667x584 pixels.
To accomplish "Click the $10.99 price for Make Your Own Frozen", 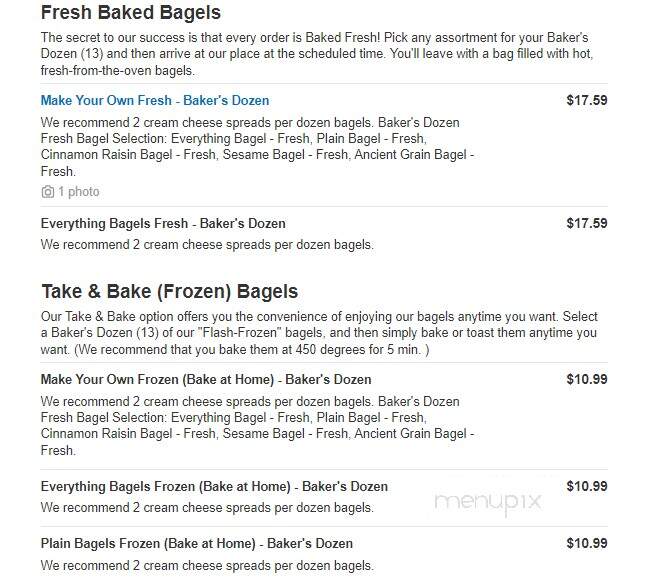I will [x=587, y=379].
